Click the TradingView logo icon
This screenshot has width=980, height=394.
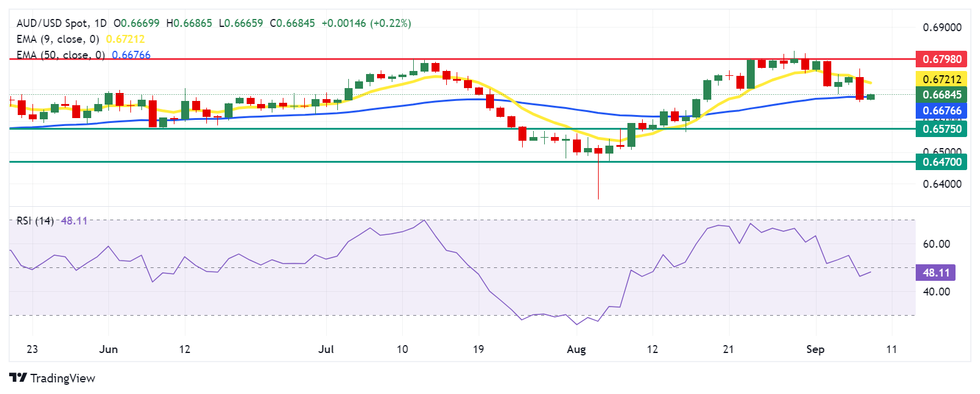pos(18,378)
